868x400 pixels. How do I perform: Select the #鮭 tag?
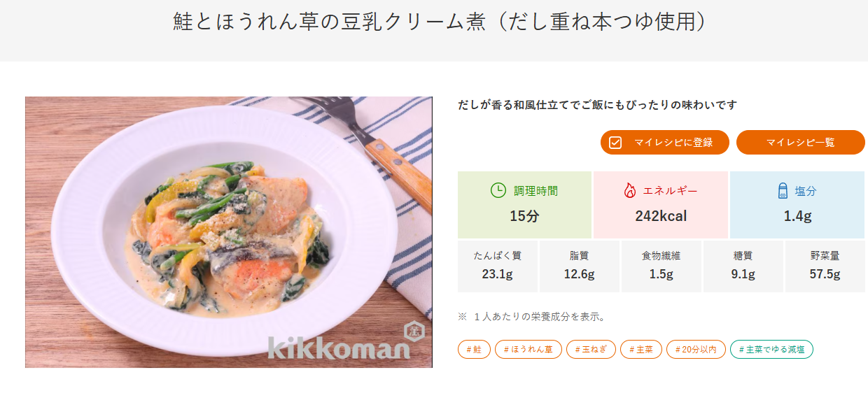point(474,350)
